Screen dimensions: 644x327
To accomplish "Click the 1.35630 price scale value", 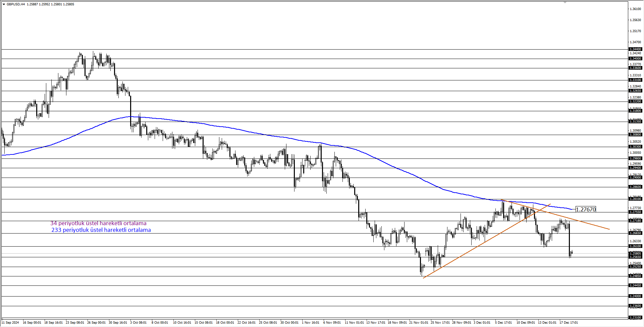I will pos(635,20).
